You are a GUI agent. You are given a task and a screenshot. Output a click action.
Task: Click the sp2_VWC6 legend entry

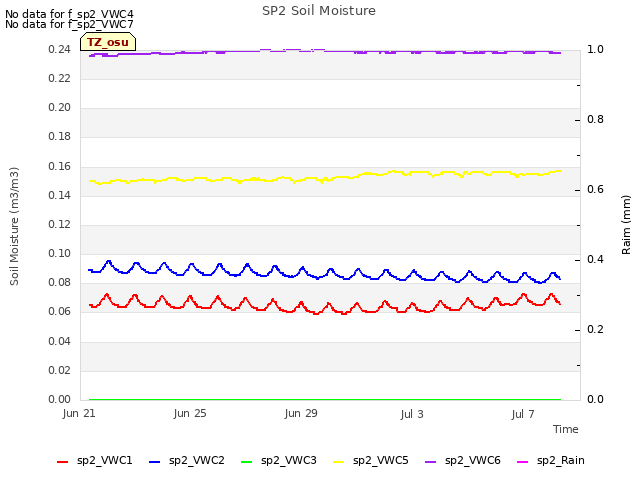coord(463,461)
